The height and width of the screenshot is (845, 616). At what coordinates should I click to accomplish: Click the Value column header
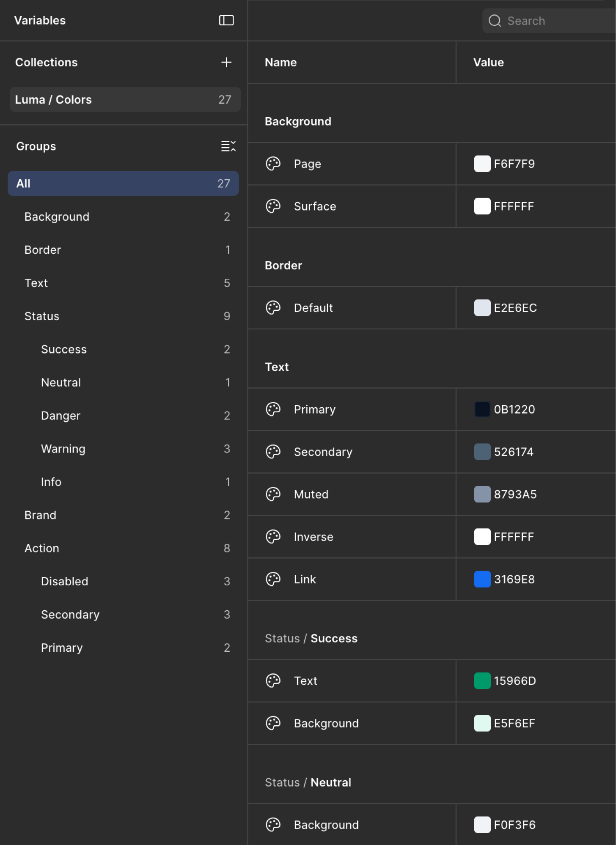489,62
